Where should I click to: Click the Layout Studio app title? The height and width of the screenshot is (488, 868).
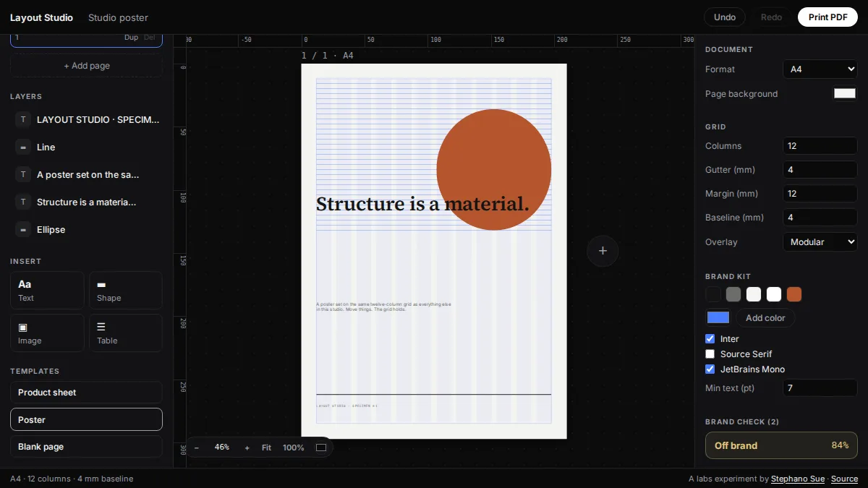pyautogui.click(x=41, y=17)
